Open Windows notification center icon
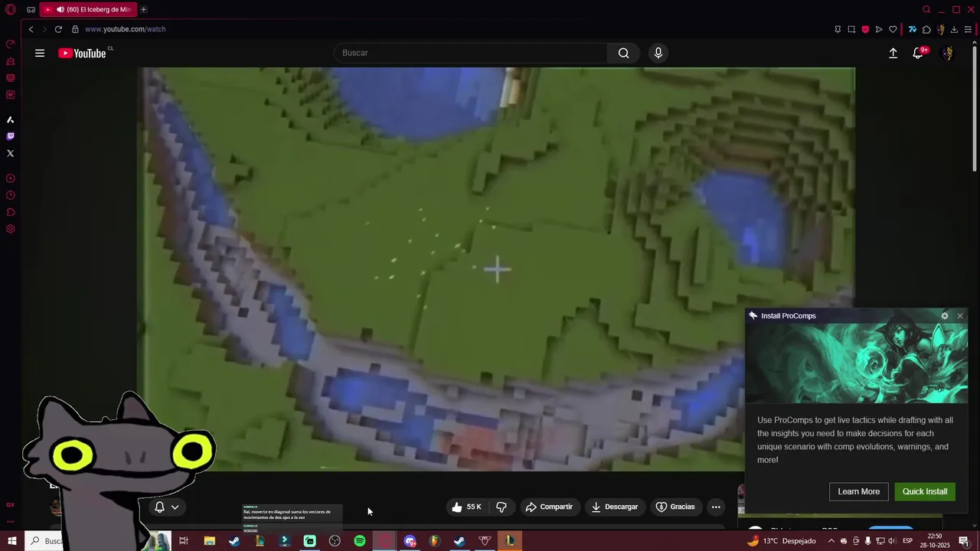The image size is (980, 551). [964, 541]
